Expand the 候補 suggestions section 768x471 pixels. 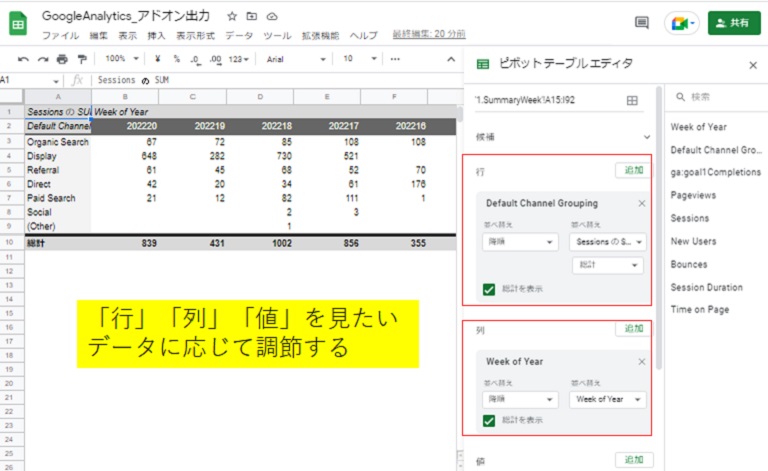(x=646, y=137)
